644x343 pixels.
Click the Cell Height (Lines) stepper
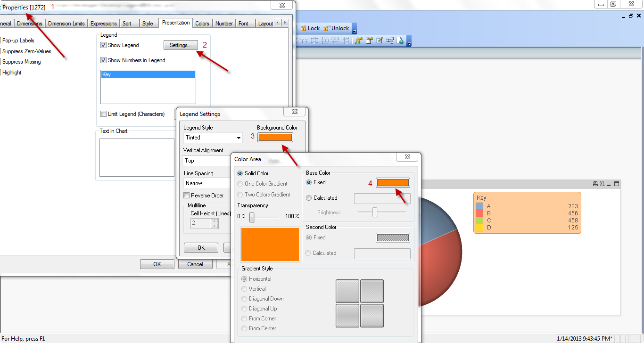215,223
